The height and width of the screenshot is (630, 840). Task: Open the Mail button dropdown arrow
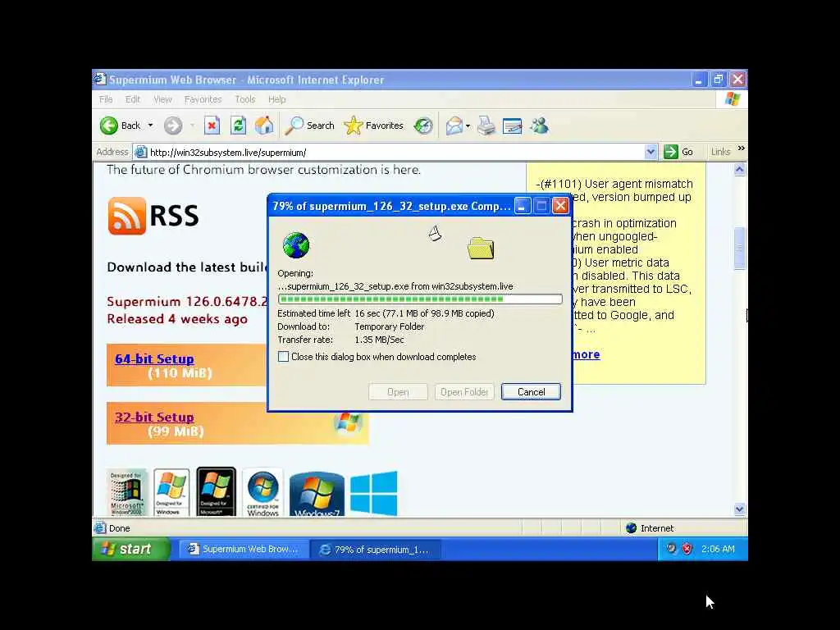point(468,126)
